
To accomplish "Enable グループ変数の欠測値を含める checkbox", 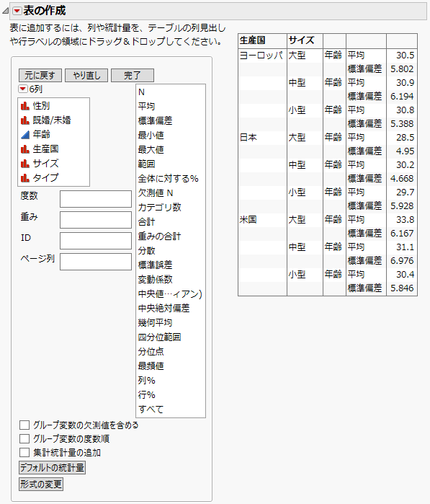I will 24,425.
